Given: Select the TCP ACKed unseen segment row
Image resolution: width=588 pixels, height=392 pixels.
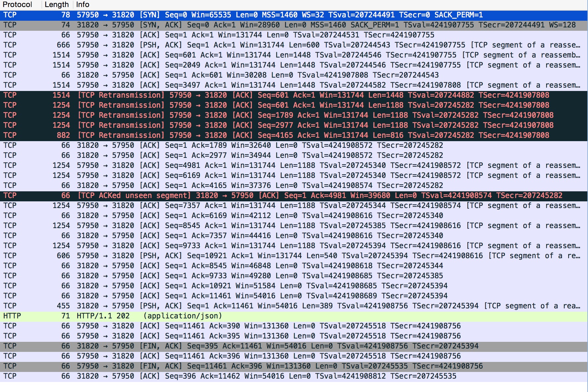Looking at the screenshot, I should tap(200, 195).
